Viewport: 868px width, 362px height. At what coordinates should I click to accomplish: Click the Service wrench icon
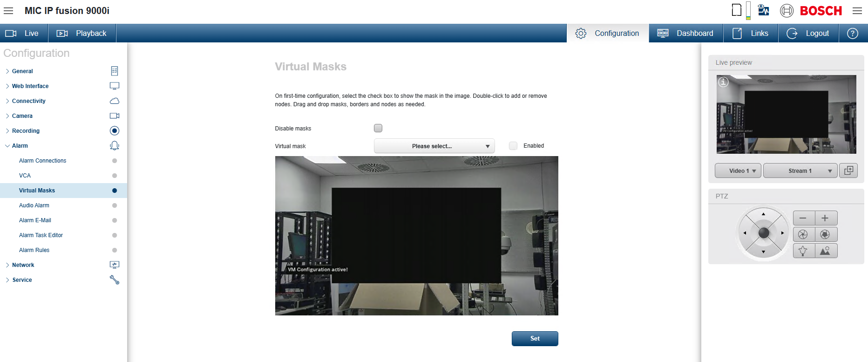[115, 280]
